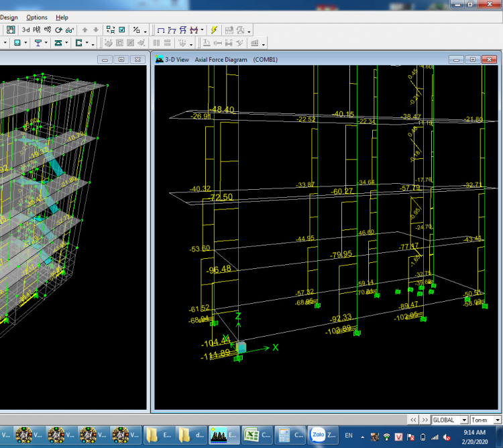Click the teal trapezoid section icon

pos(58,43)
